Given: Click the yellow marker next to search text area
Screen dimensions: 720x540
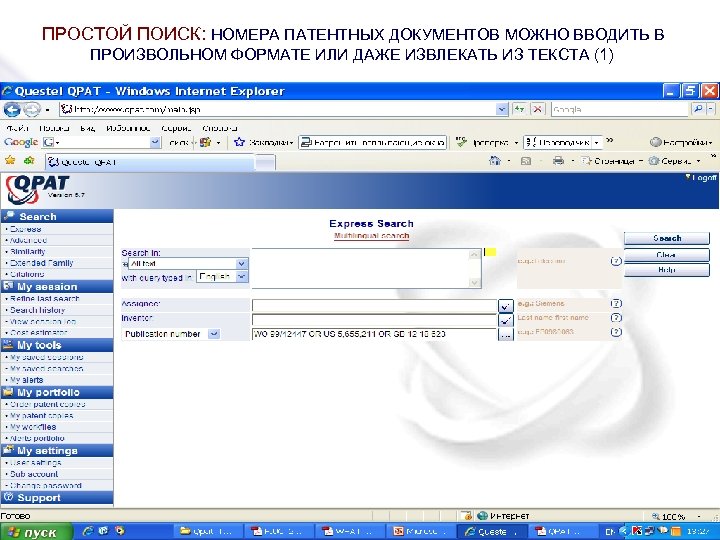Looking at the screenshot, I should (x=490, y=252).
